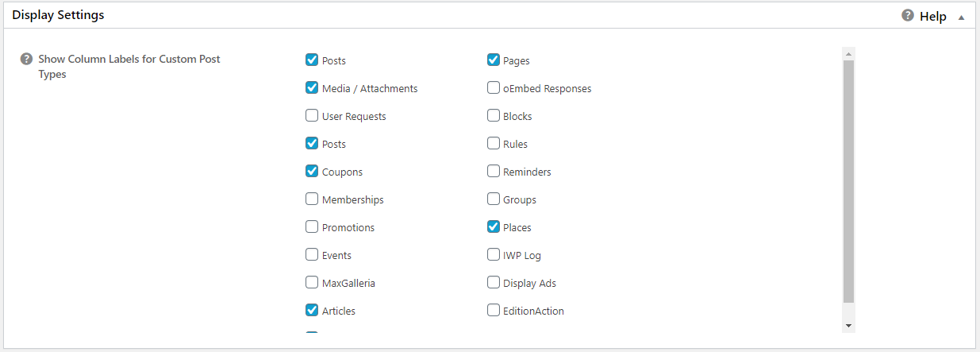Uncheck the Places checkbox

point(494,227)
